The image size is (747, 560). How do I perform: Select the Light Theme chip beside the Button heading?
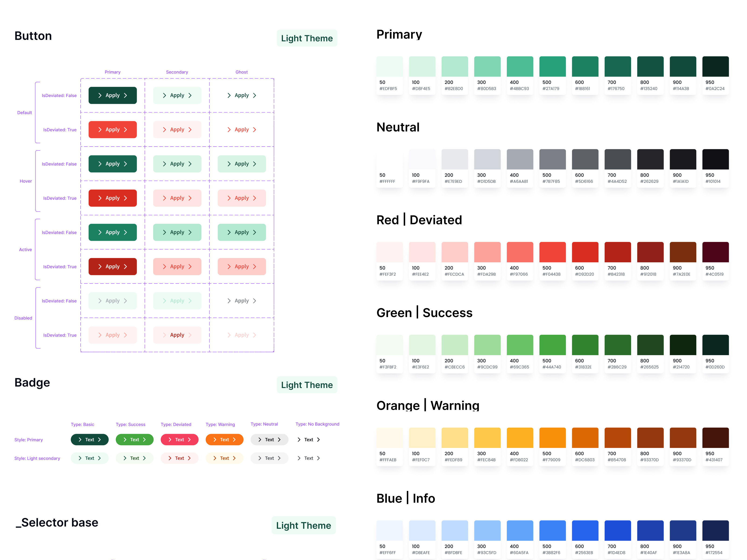click(x=307, y=38)
